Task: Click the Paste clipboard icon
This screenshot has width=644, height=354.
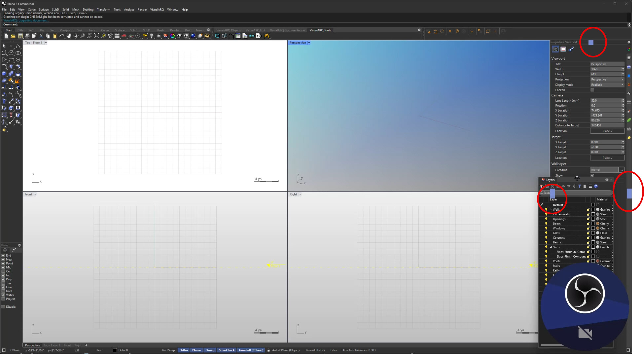Action: [x=55, y=36]
